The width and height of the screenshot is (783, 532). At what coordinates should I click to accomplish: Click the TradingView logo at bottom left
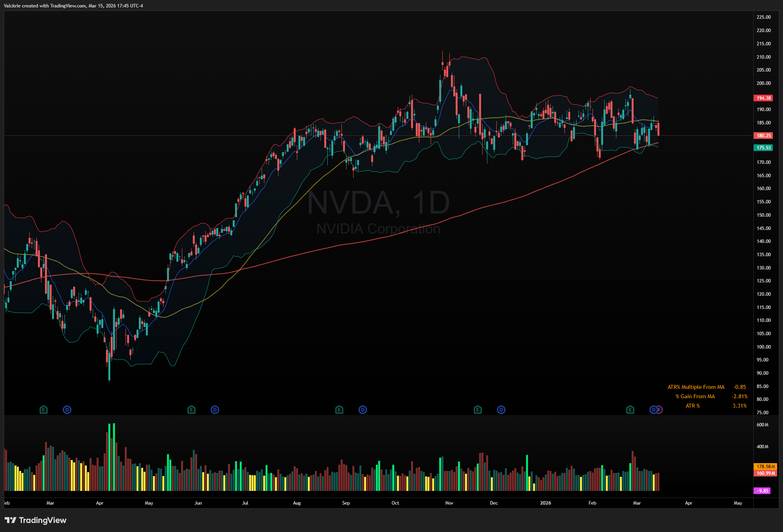[x=36, y=520]
